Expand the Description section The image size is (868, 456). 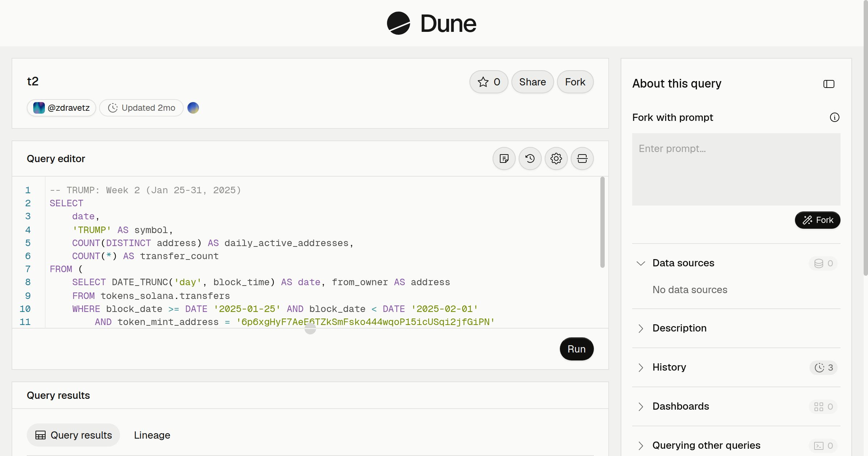(x=641, y=328)
